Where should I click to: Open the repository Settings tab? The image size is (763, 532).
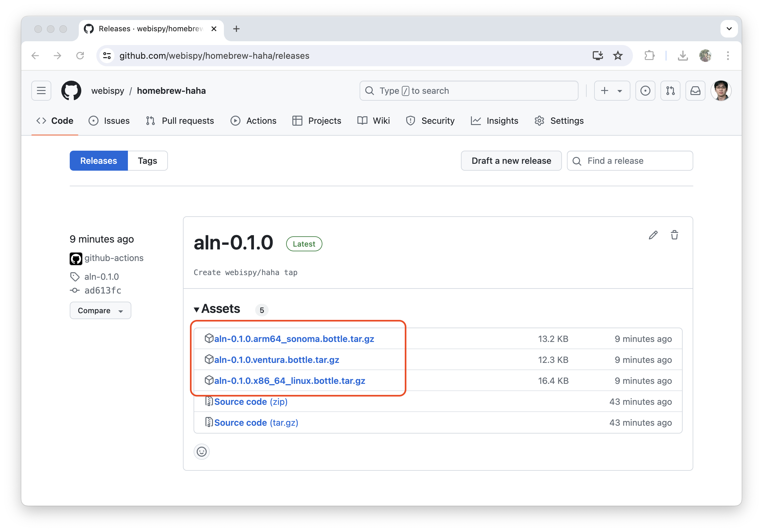(559, 121)
